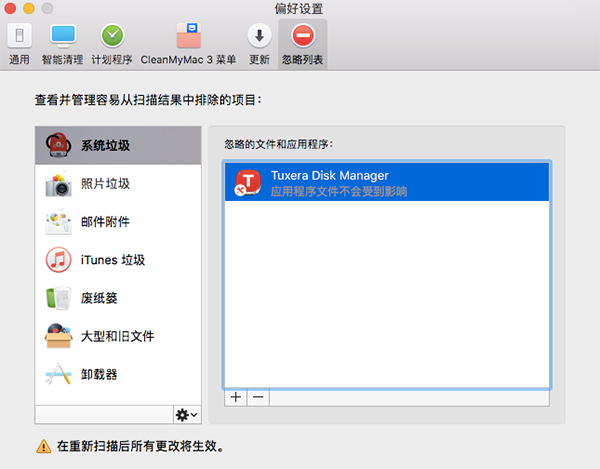Select the 忽略列表 ignore list tab
This screenshot has width=600, height=469.
click(x=303, y=44)
